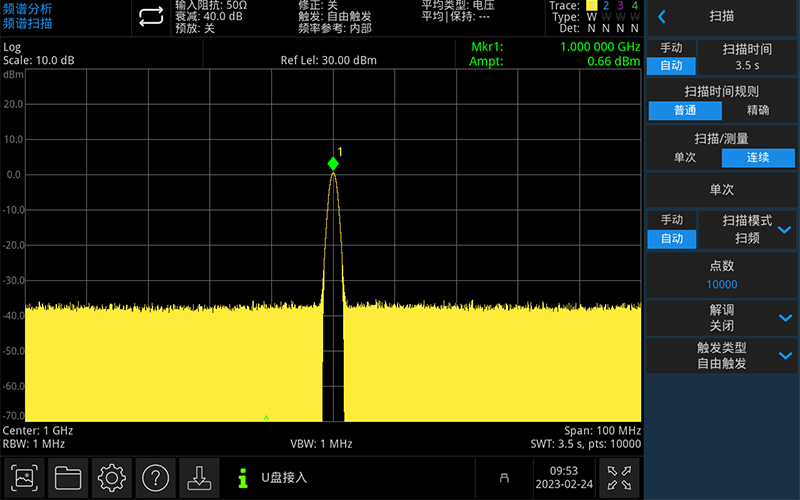800x500 pixels.
Task: Open the 频谱分析 mode menu
Action: click(28, 9)
